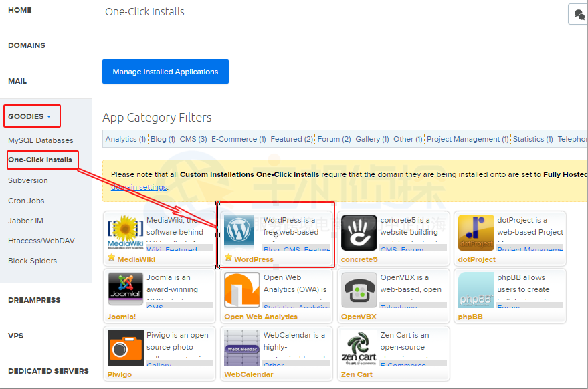Go to Cron Jobs sidebar item

[27, 201]
